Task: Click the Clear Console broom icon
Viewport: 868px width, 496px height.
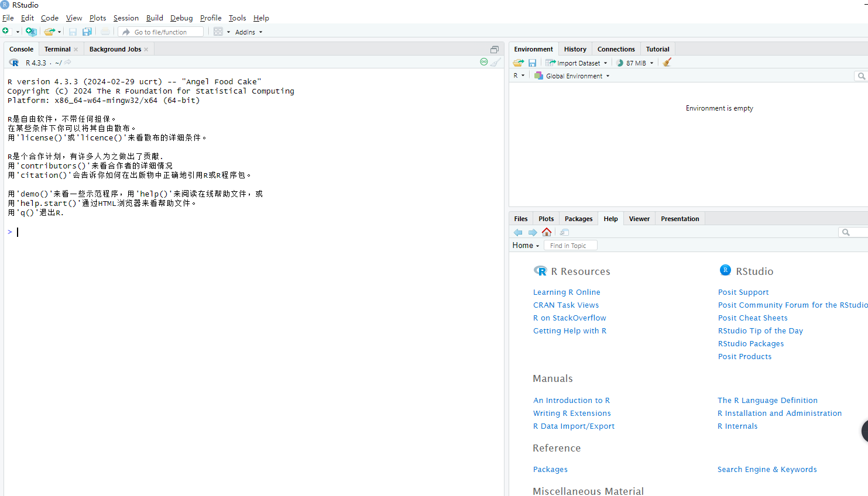Action: [496, 62]
